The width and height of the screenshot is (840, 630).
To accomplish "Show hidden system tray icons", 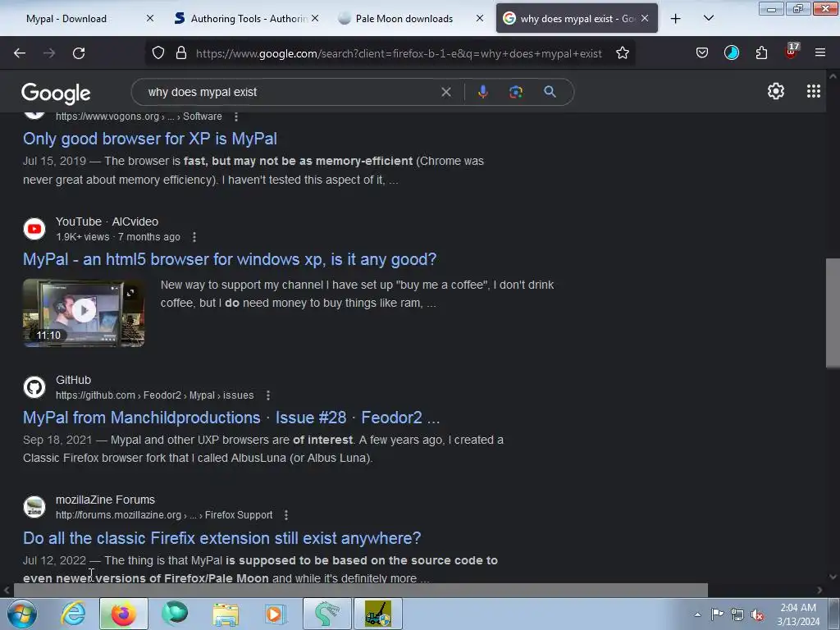I will [x=697, y=614].
